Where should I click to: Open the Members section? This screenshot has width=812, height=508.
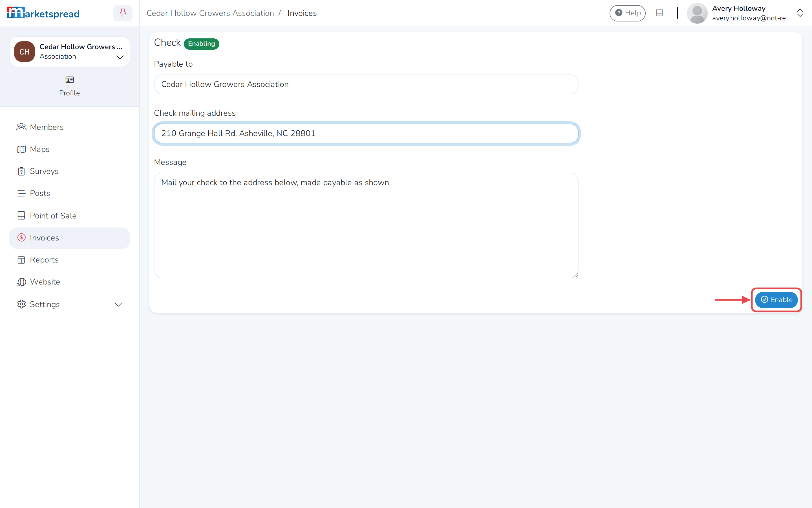[x=69, y=127]
